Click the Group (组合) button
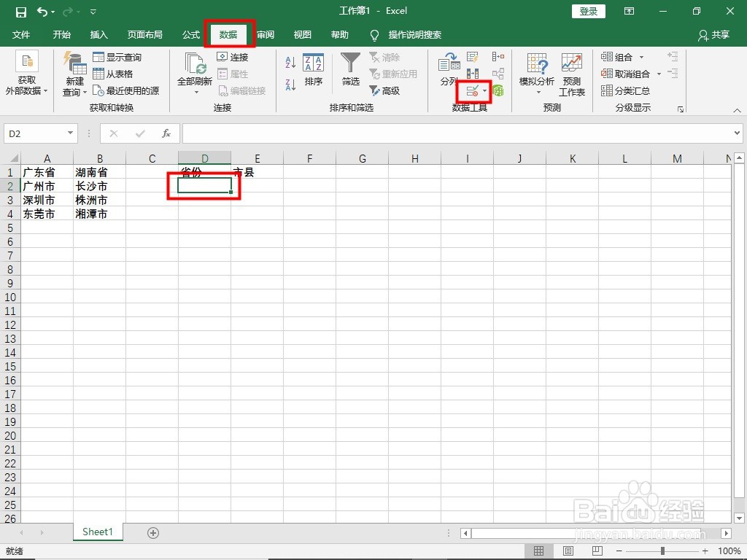Viewport: 747px width, 560px height. click(x=616, y=57)
